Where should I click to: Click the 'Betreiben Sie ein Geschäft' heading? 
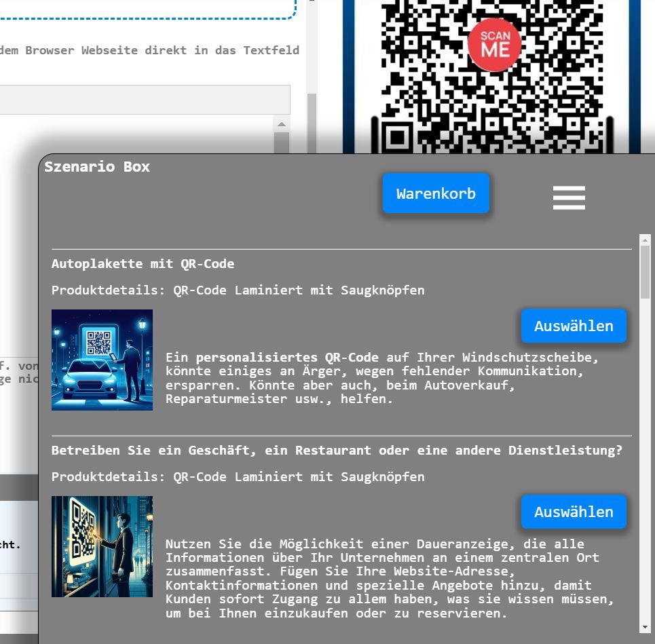click(x=337, y=451)
